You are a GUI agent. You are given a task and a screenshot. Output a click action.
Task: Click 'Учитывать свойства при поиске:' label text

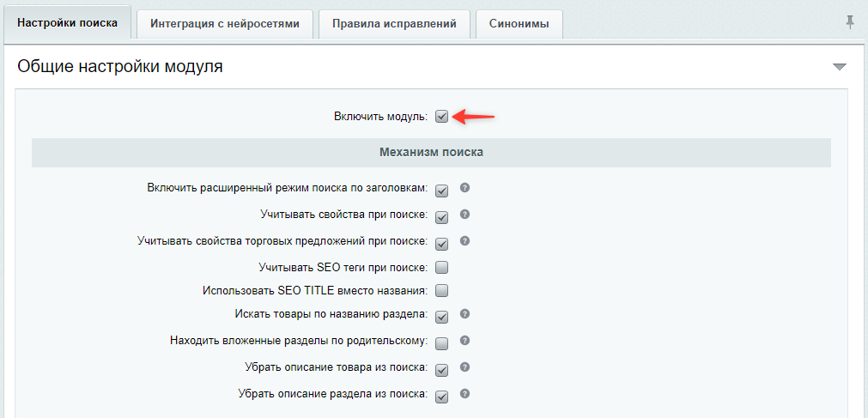[343, 215]
